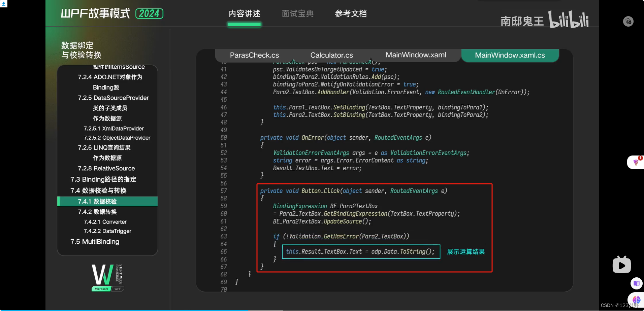Image resolution: width=644 pixels, height=311 pixels.
Task: Open the 参考文档 tab
Action: tap(351, 14)
